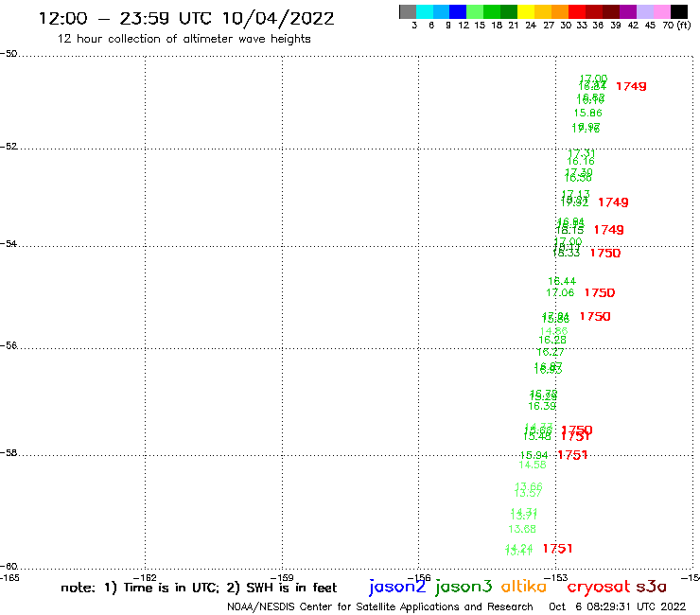Screen dimensions: 700x615
Task: Click the 16.39 wave height value
Action: coord(542,406)
